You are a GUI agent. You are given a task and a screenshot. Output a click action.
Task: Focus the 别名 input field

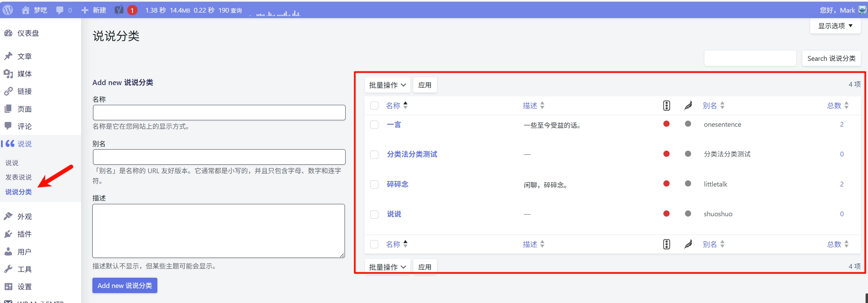[219, 157]
